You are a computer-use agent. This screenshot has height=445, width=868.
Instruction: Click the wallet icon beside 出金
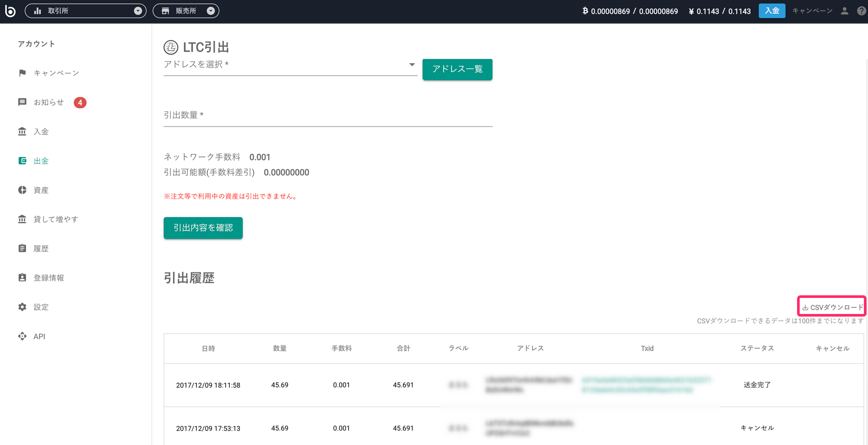(x=22, y=161)
